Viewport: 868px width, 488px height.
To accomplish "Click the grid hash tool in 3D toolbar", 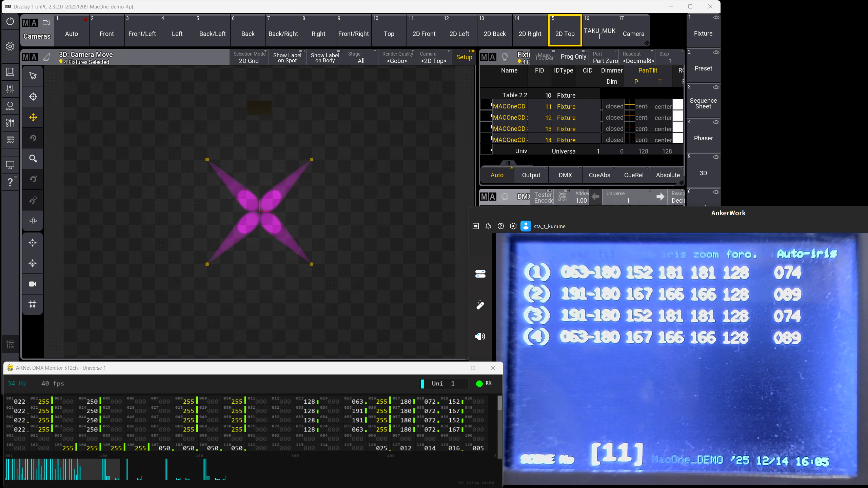I will click(33, 304).
